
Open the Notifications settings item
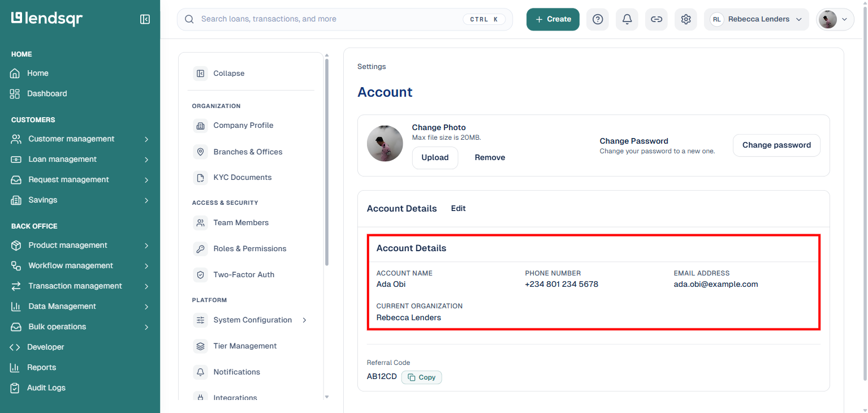(x=251, y=372)
